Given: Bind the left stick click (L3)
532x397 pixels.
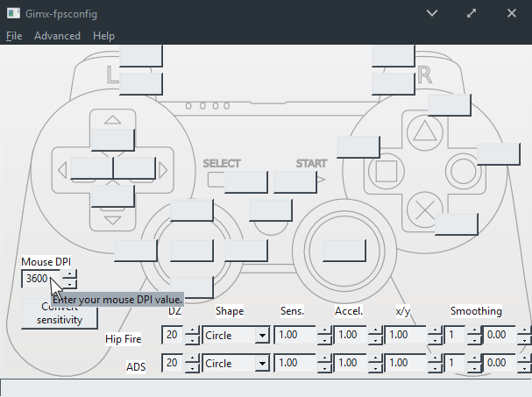Looking at the screenshot, I should (x=192, y=251).
